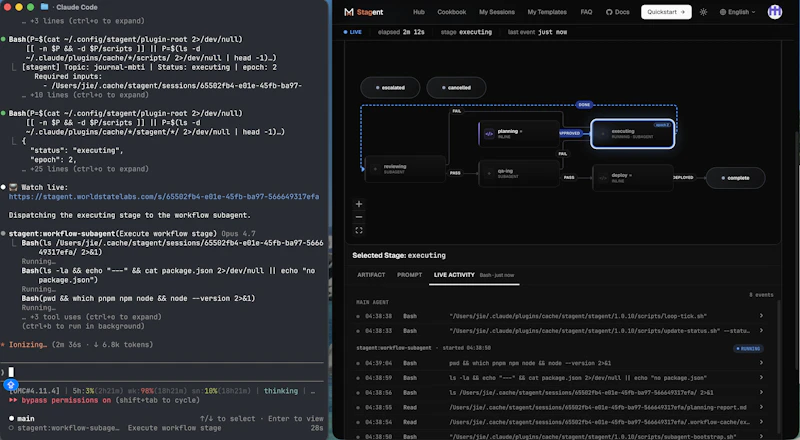
Task: Toggle the light/dark theme sun icon
Action: (704, 12)
